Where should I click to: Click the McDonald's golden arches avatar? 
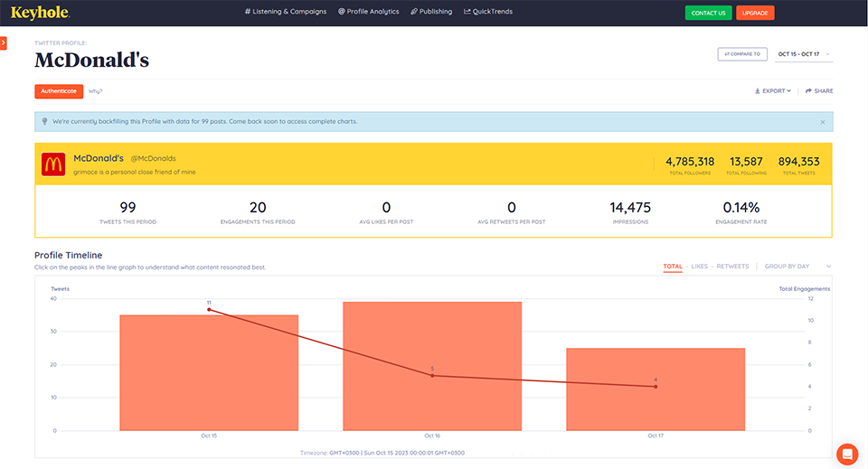pyautogui.click(x=53, y=164)
